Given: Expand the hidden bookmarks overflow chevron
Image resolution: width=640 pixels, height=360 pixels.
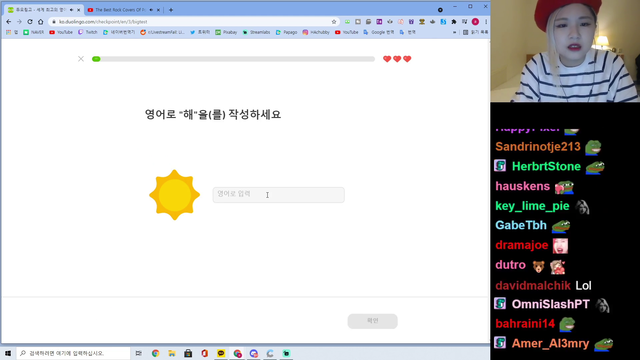Looking at the screenshot, I should click(x=454, y=32).
